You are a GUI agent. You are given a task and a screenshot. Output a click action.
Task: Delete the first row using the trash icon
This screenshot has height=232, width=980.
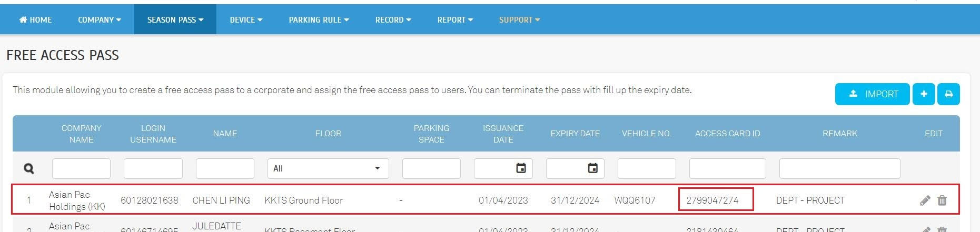tap(942, 200)
